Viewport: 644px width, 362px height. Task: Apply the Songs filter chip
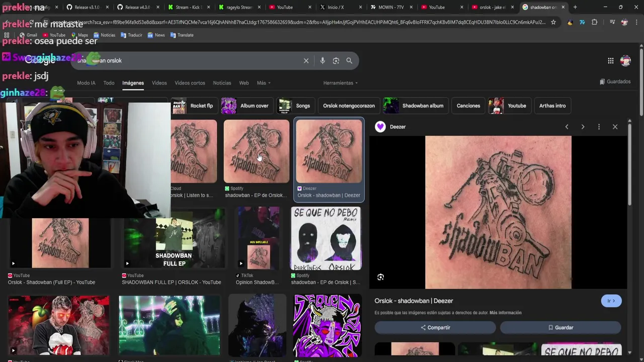[x=295, y=106]
